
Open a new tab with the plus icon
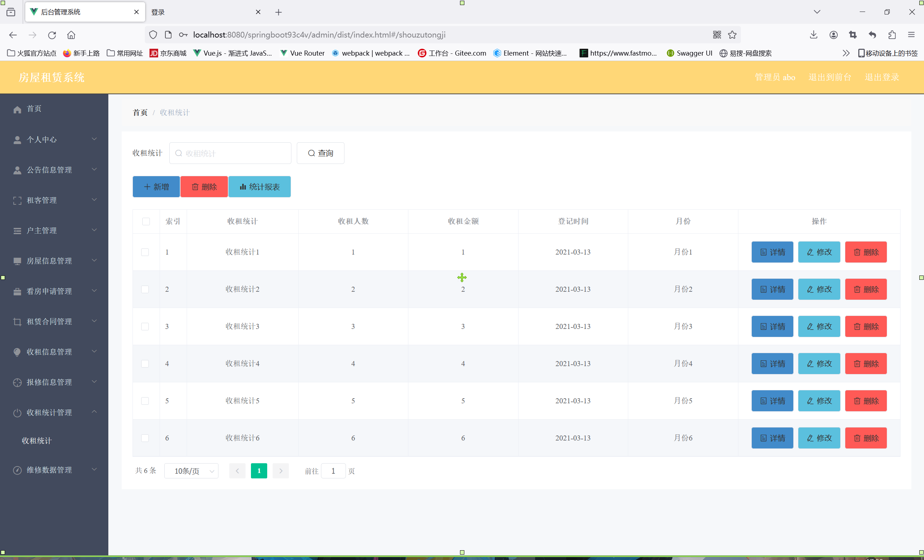(278, 12)
